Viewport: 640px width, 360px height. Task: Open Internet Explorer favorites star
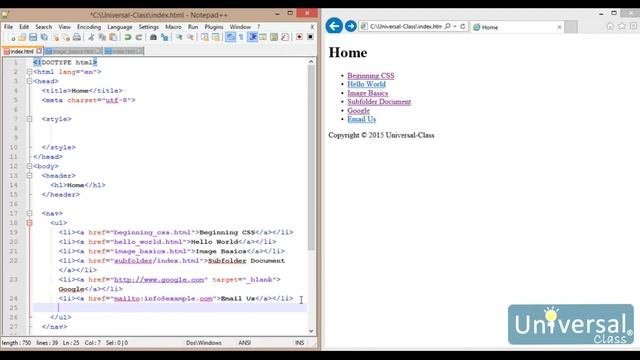pos(622,26)
